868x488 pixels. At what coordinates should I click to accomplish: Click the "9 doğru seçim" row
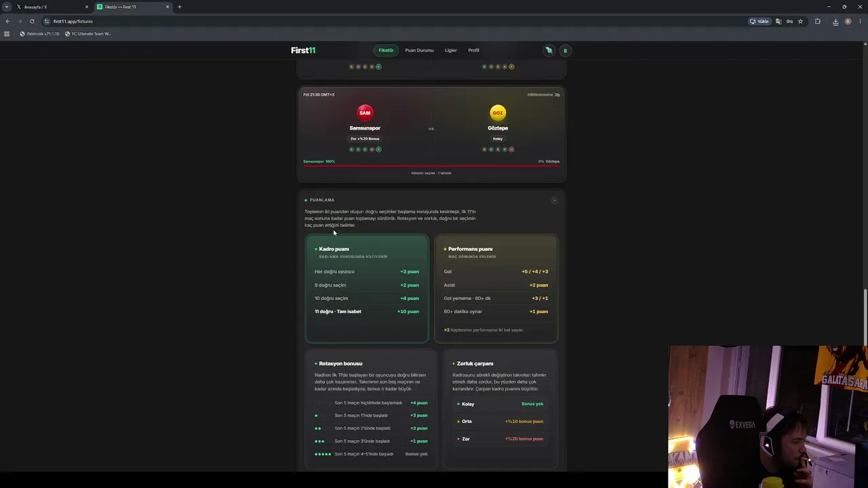point(367,285)
